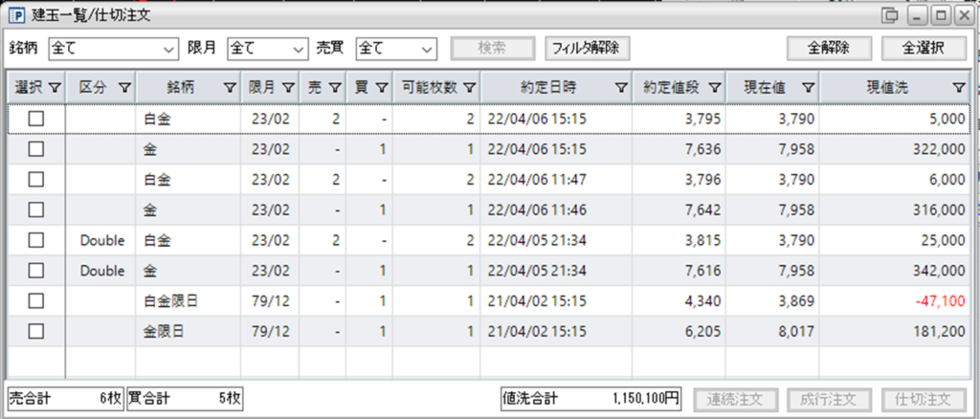
Task: Check the 白金限日 row checkbox
Action: tap(35, 301)
